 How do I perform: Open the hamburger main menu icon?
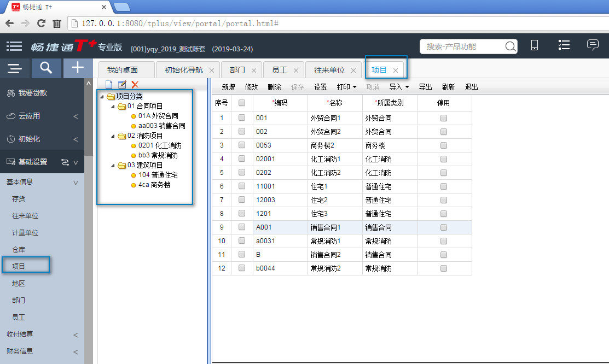point(15,46)
